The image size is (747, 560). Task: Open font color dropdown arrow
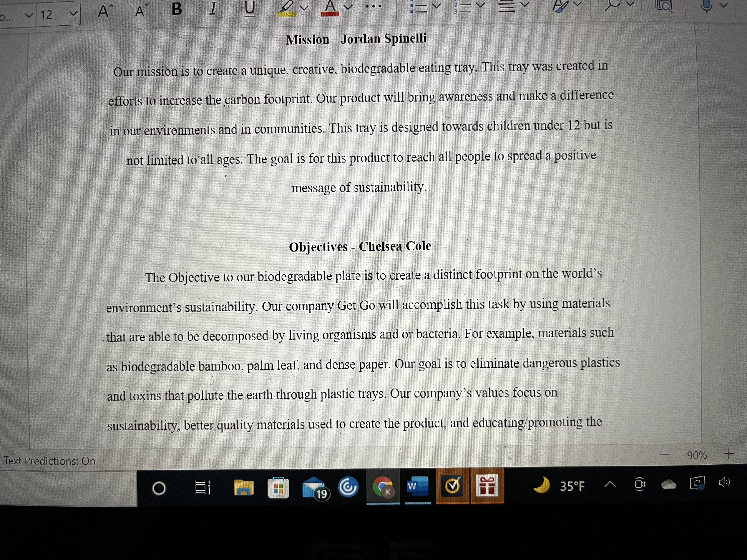348,7
